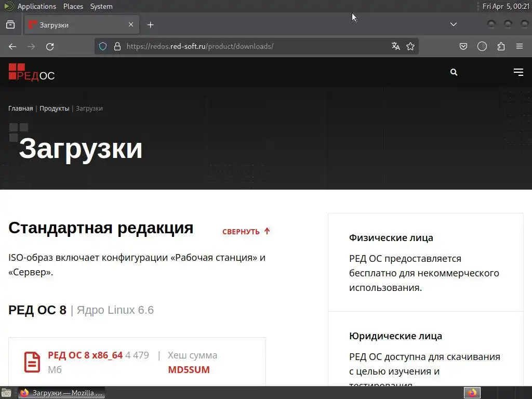Open Firefox account icon
Screen dimensions: 532x399
(x=482, y=46)
